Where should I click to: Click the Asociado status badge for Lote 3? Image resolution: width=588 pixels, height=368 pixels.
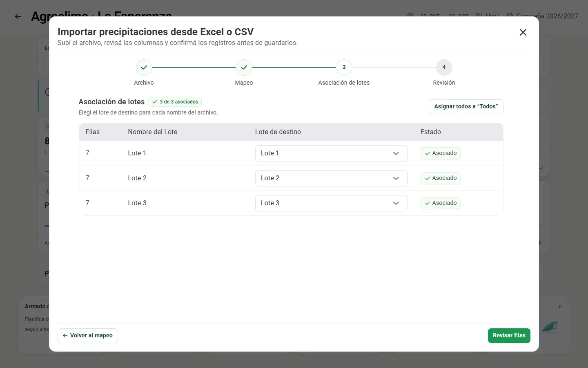(441, 203)
